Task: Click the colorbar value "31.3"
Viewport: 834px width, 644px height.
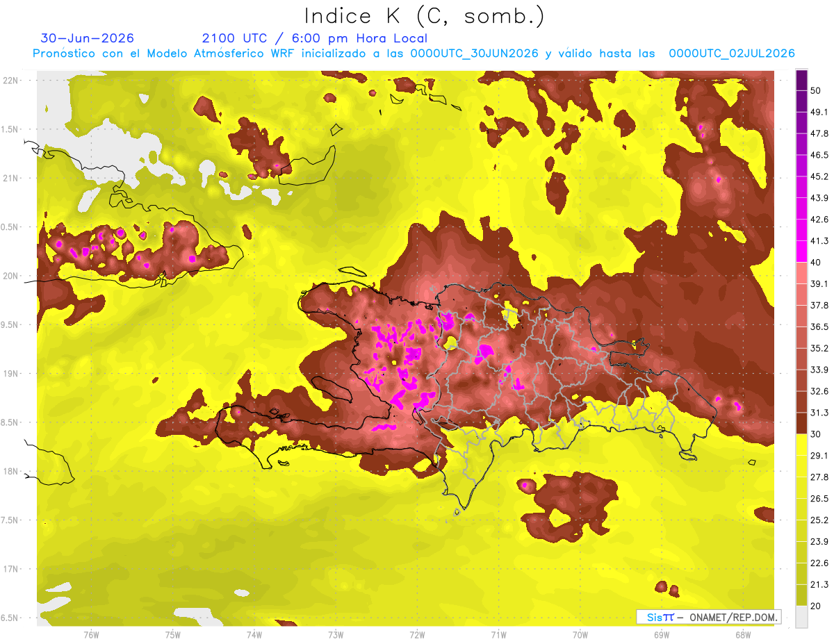Action: (x=819, y=413)
